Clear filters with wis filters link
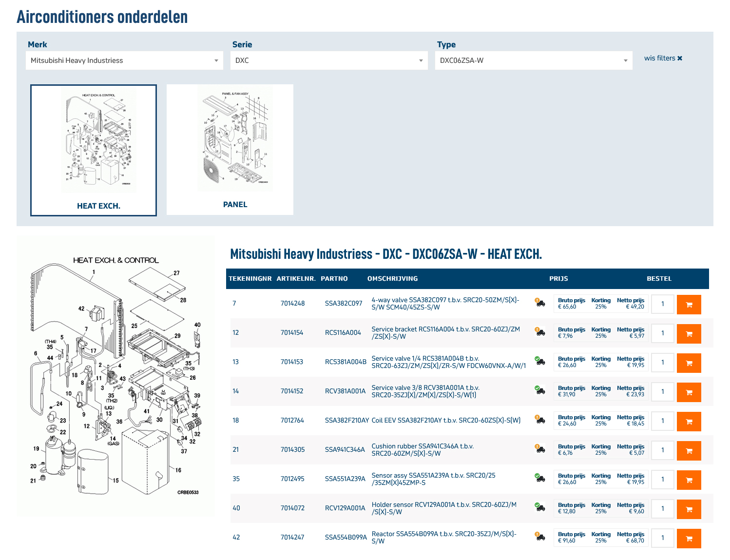This screenshot has width=730, height=560. pyautogui.click(x=663, y=58)
